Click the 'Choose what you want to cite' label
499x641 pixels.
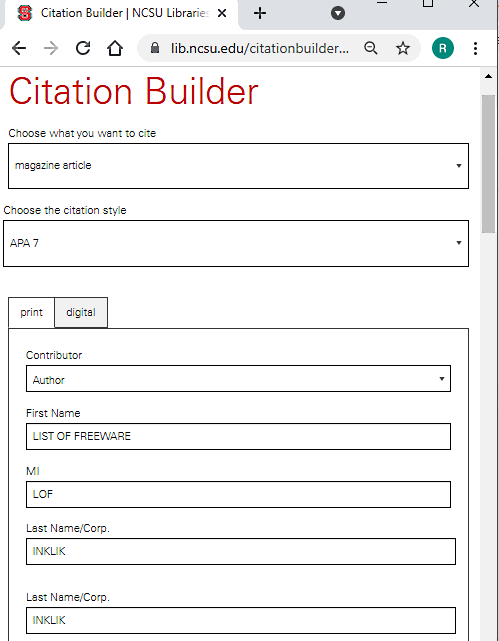click(82, 133)
